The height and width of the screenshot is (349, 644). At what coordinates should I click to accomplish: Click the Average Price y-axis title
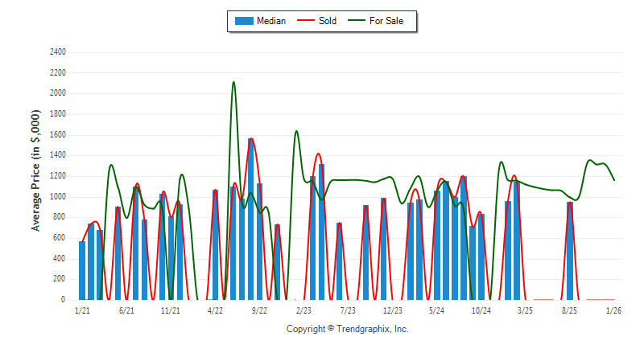(36, 175)
